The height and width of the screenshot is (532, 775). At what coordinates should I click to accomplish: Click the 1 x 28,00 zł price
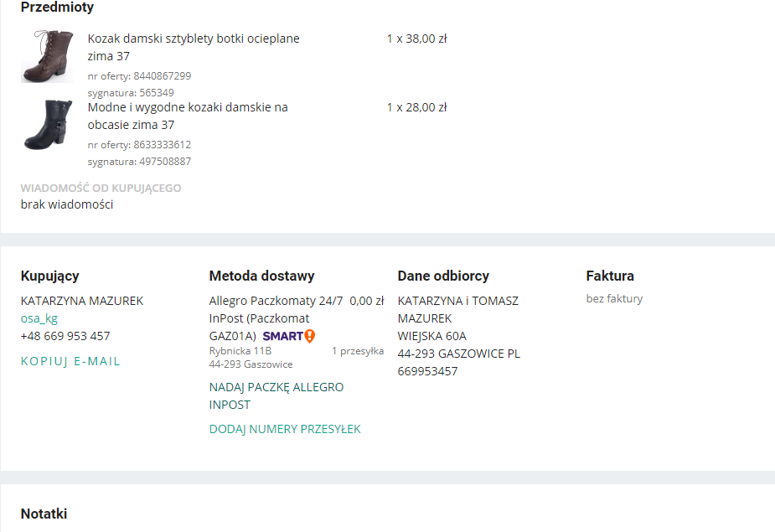[416, 107]
